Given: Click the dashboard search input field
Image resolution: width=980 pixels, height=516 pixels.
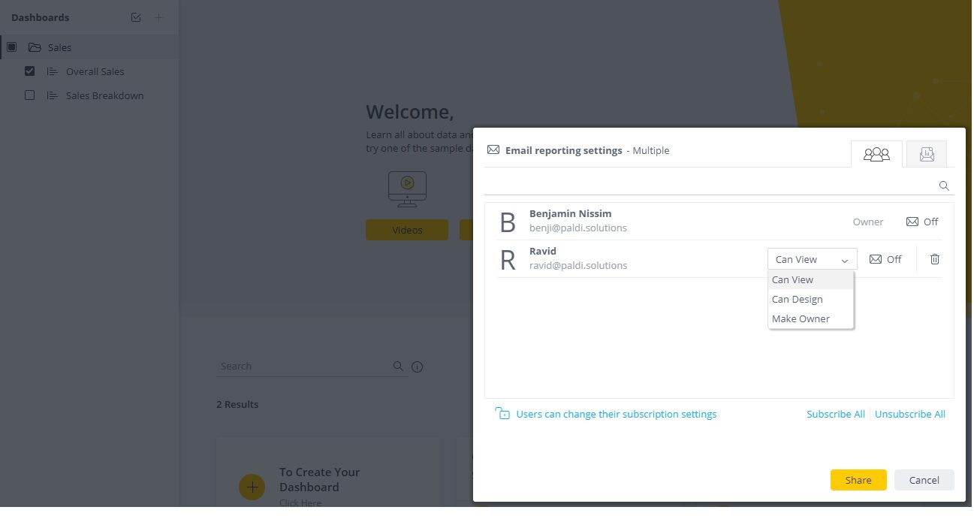Looking at the screenshot, I should [x=300, y=366].
